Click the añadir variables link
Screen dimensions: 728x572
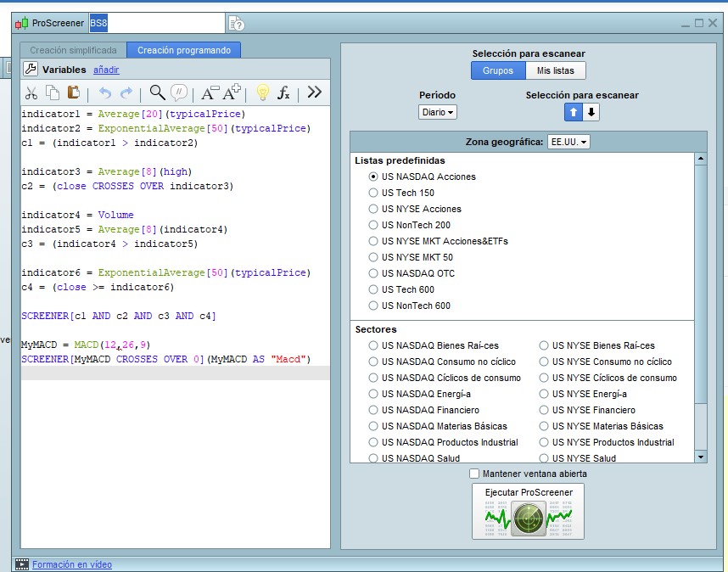pos(106,70)
